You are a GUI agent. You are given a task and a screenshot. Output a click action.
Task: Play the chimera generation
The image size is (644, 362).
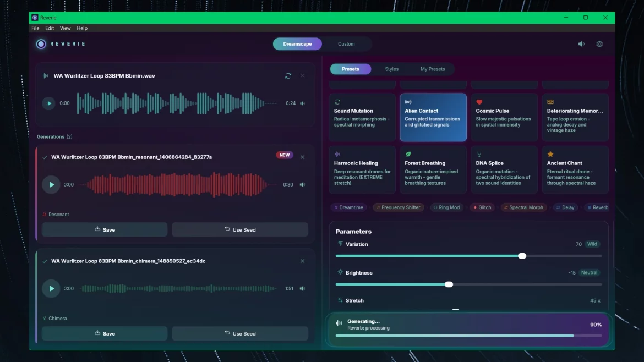click(51, 288)
